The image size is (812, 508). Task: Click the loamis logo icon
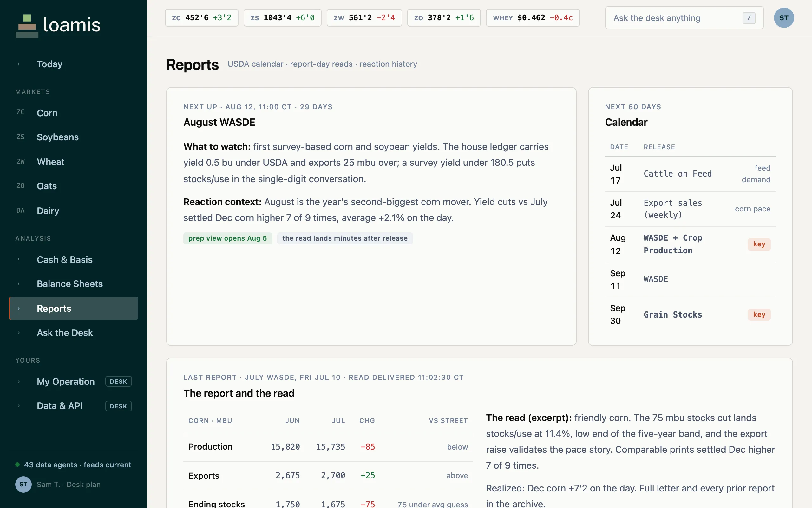(x=27, y=26)
